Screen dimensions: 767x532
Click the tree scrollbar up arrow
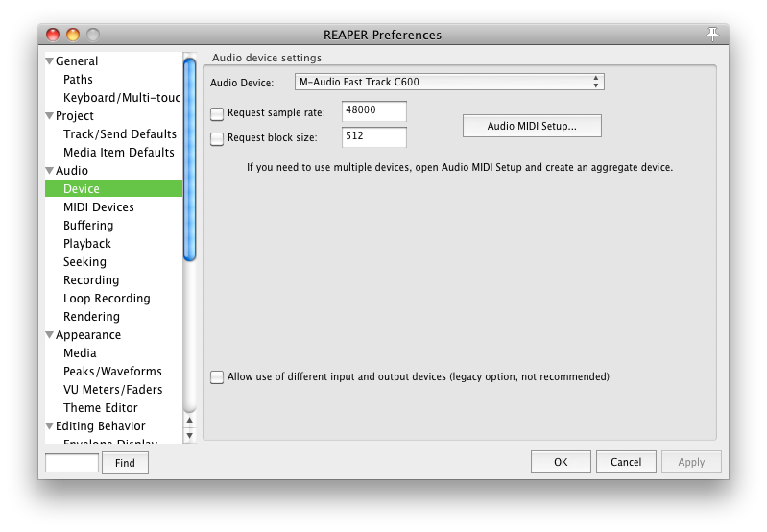190,420
